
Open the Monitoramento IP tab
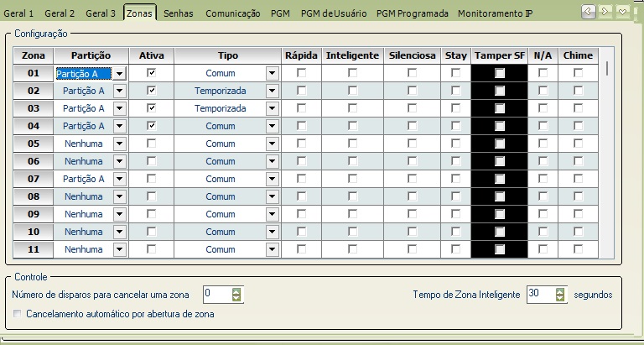click(x=496, y=13)
